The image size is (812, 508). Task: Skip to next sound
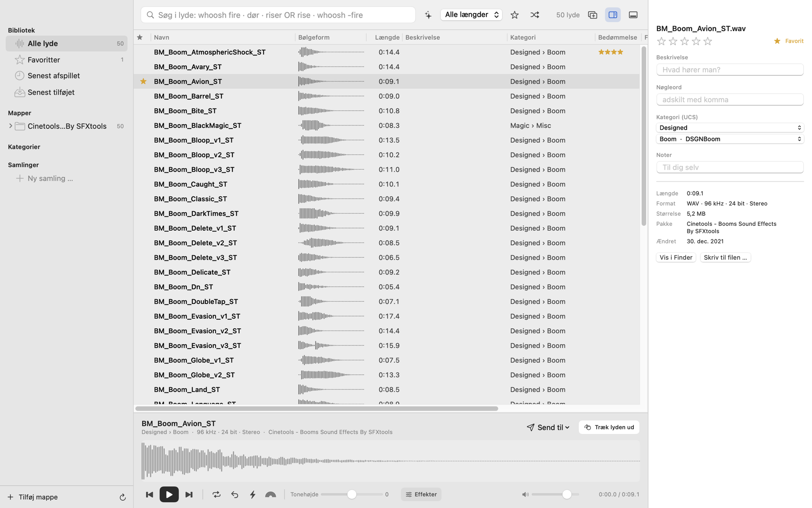coord(189,494)
